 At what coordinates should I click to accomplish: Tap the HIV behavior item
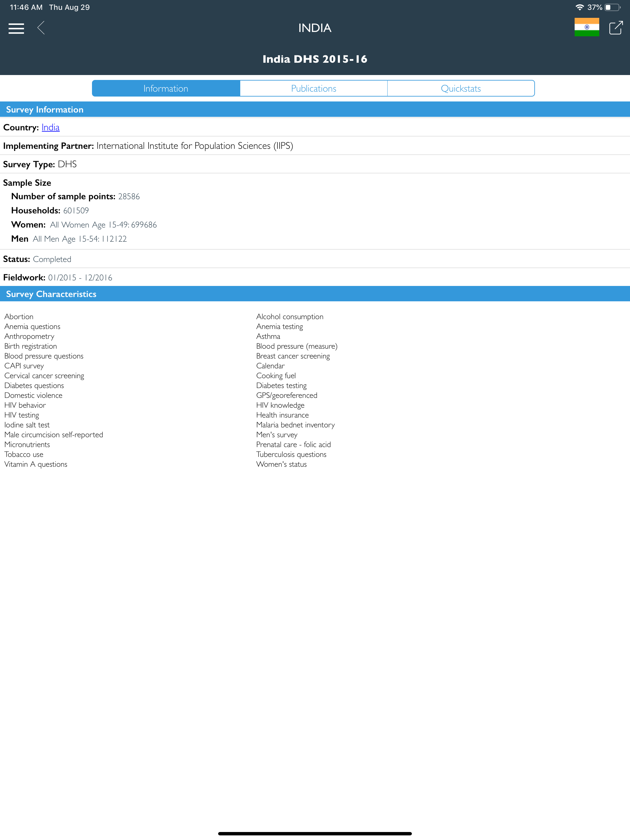click(x=25, y=405)
